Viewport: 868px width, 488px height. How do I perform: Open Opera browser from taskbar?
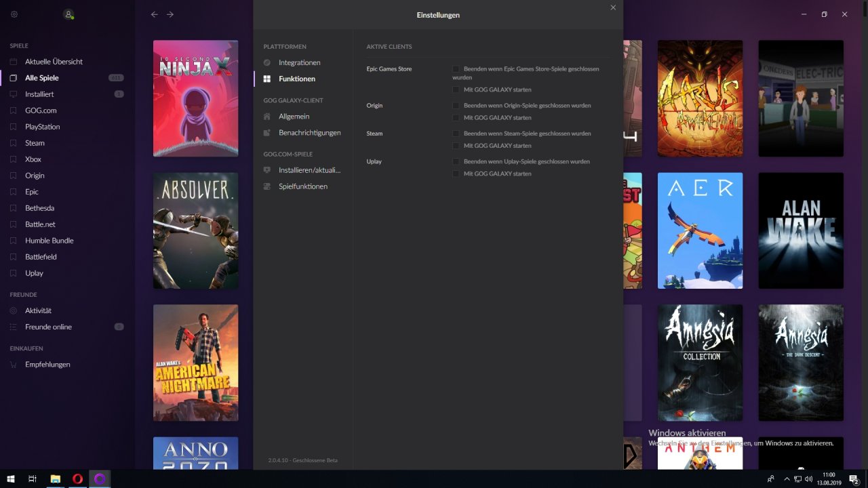pyautogui.click(x=77, y=479)
